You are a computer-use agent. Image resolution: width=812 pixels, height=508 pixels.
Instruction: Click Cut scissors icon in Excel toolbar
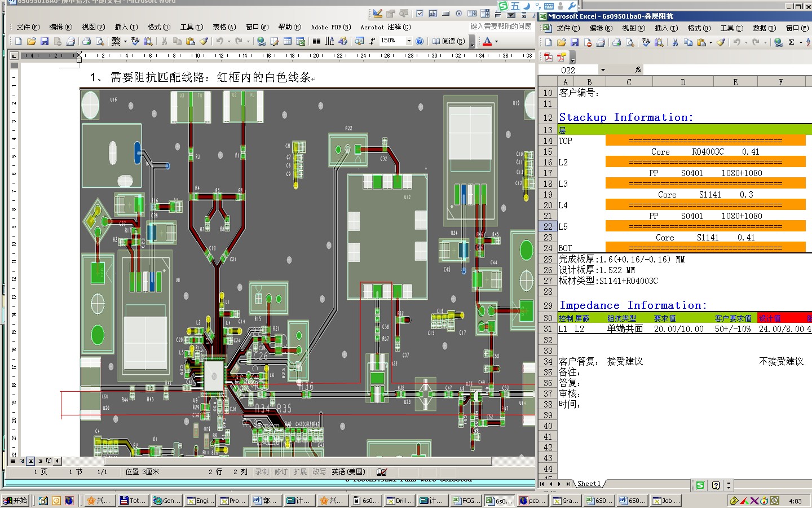[x=675, y=42]
